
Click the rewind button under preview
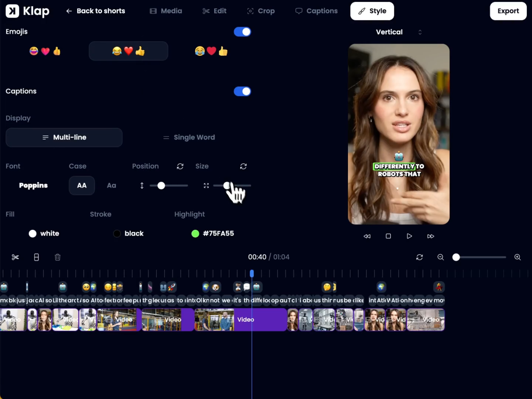coord(367,236)
